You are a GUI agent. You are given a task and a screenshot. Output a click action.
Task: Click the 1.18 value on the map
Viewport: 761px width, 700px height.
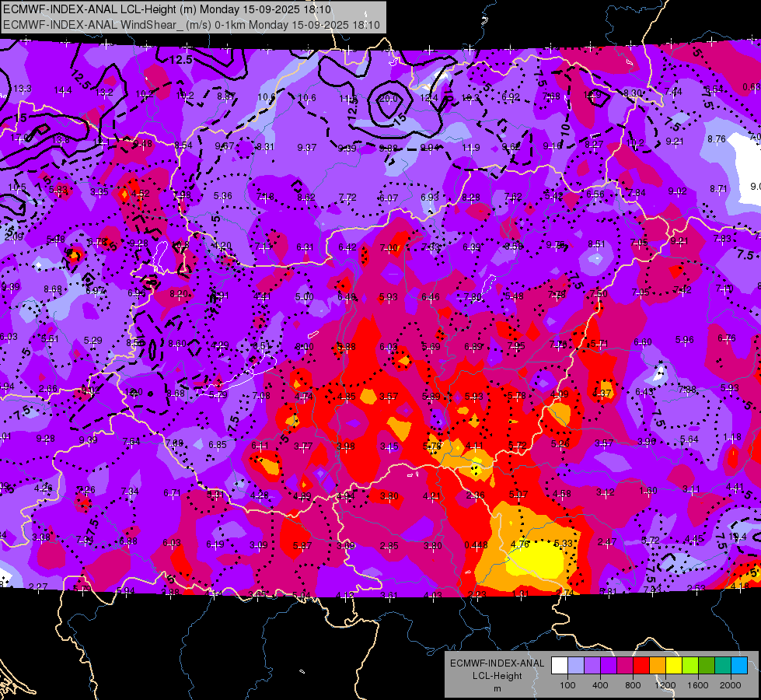click(732, 436)
